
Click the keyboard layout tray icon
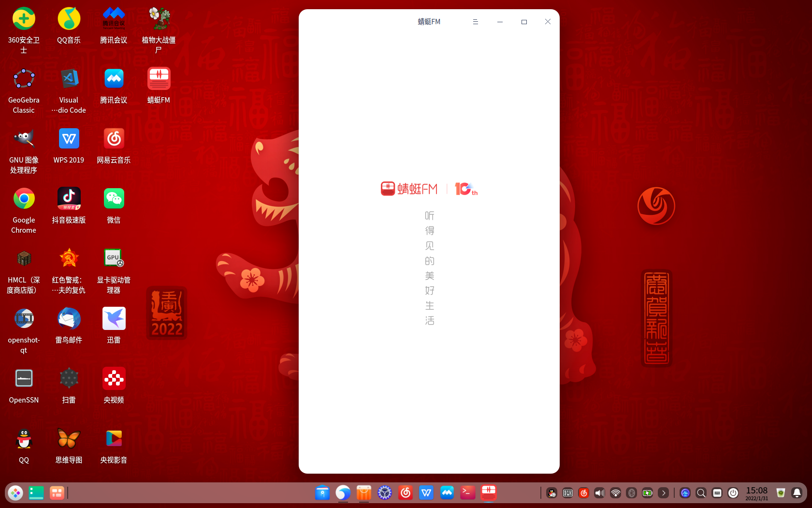(x=717, y=493)
